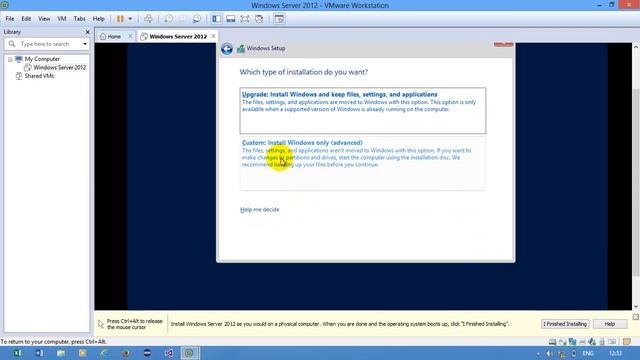Open Visual Studio from the taskbar
Viewport: 640px width, 360px height.
tap(169, 353)
